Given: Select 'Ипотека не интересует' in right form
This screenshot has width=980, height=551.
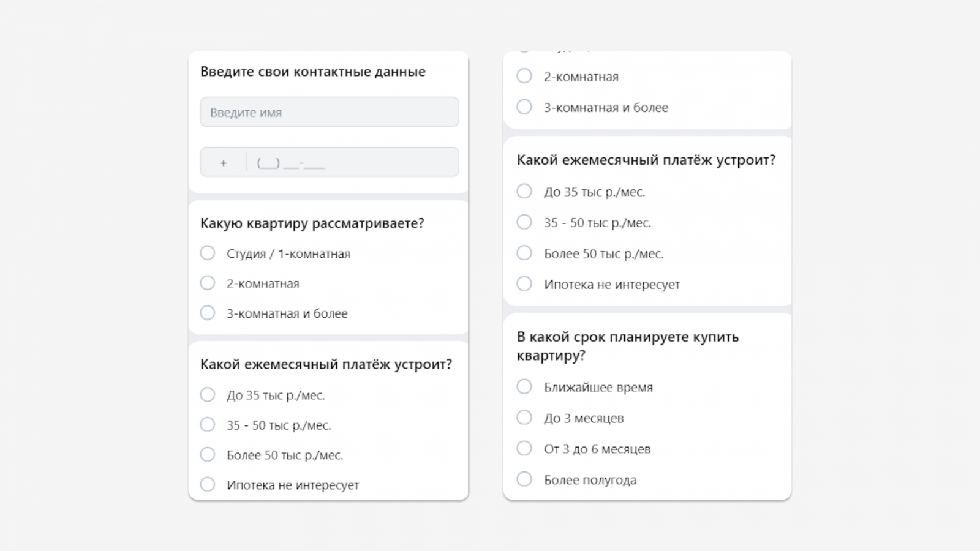Looking at the screenshot, I should coord(524,283).
